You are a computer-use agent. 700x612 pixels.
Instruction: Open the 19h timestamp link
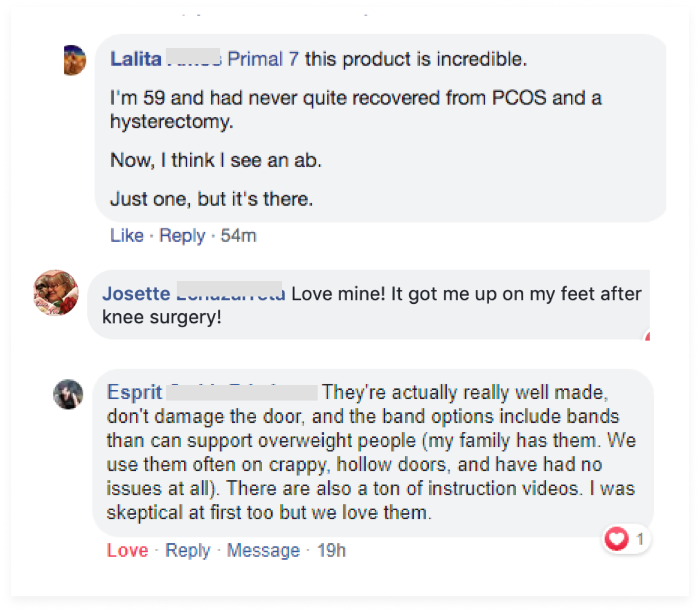pyautogui.click(x=332, y=550)
